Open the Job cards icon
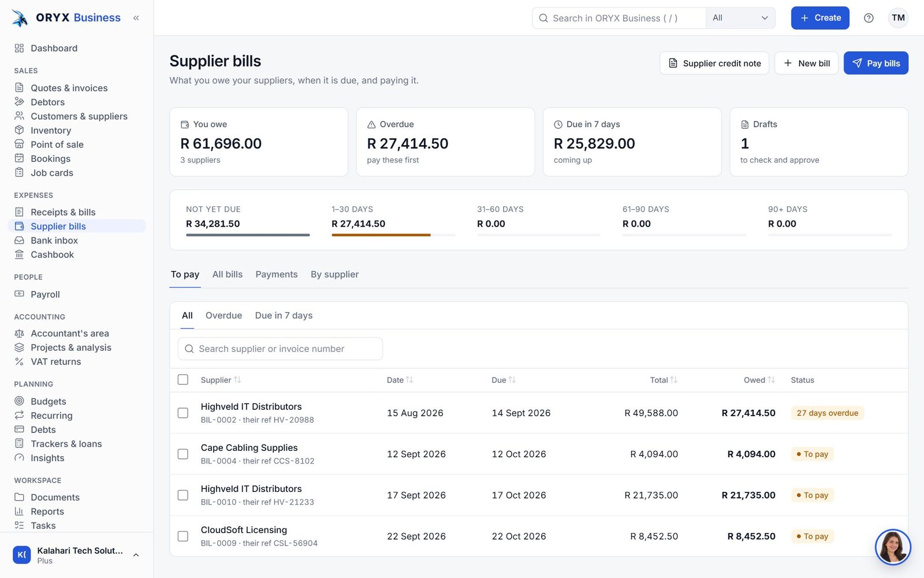 point(19,173)
